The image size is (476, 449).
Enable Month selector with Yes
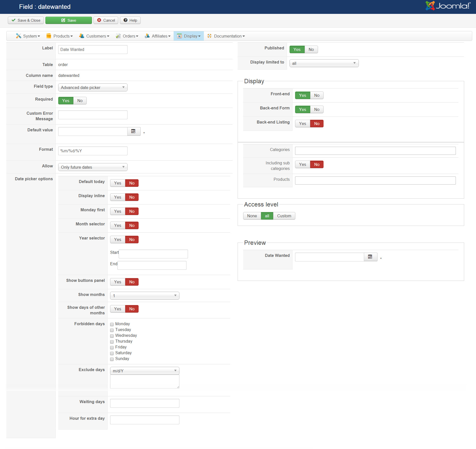point(118,225)
